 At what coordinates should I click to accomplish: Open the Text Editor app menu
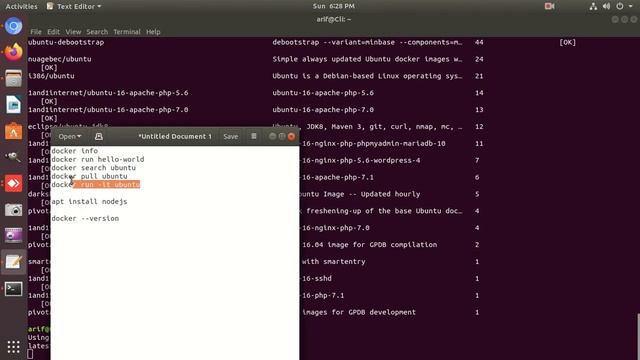pyautogui.click(x=74, y=6)
